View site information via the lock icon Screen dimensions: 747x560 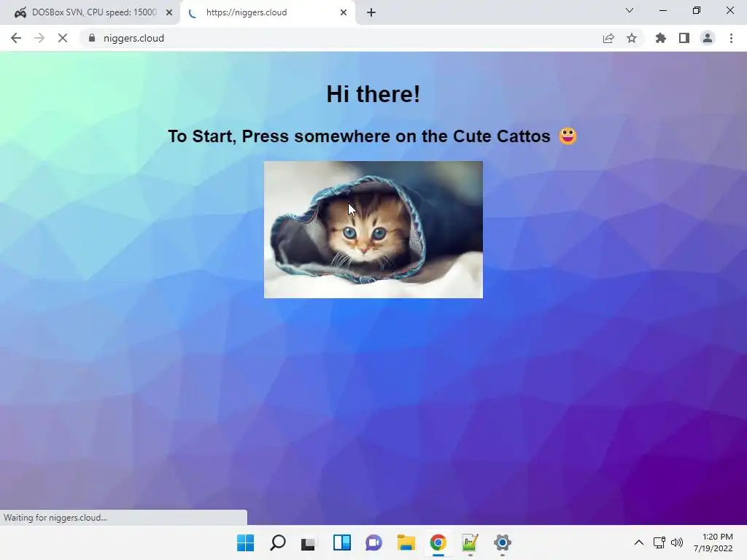click(92, 38)
